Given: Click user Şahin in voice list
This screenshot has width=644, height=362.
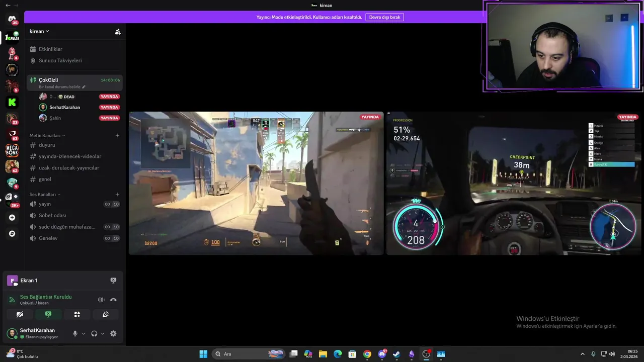Looking at the screenshot, I should [x=79, y=118].
